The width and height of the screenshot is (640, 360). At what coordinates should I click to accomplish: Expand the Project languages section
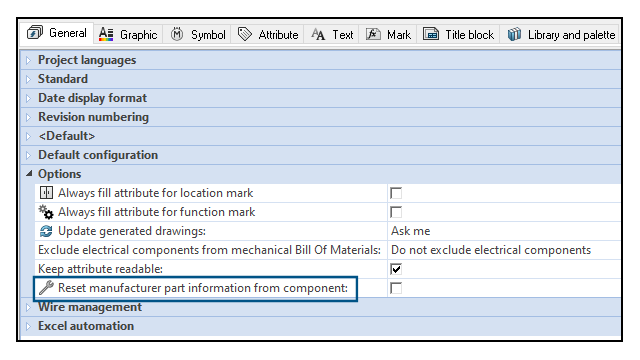pyautogui.click(x=28, y=60)
